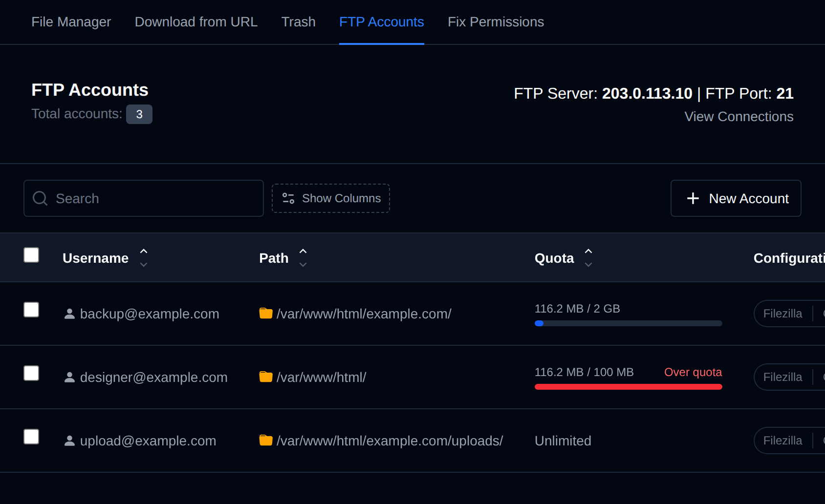Image resolution: width=825 pixels, height=504 pixels.
Task: Toggle the select-all accounts checkbox
Action: coord(31,255)
